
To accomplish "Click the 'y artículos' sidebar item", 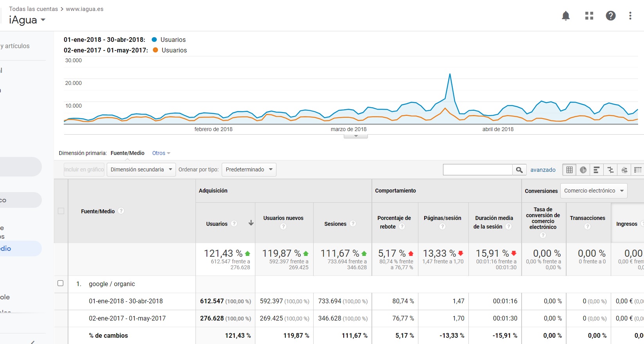I will coord(15,46).
